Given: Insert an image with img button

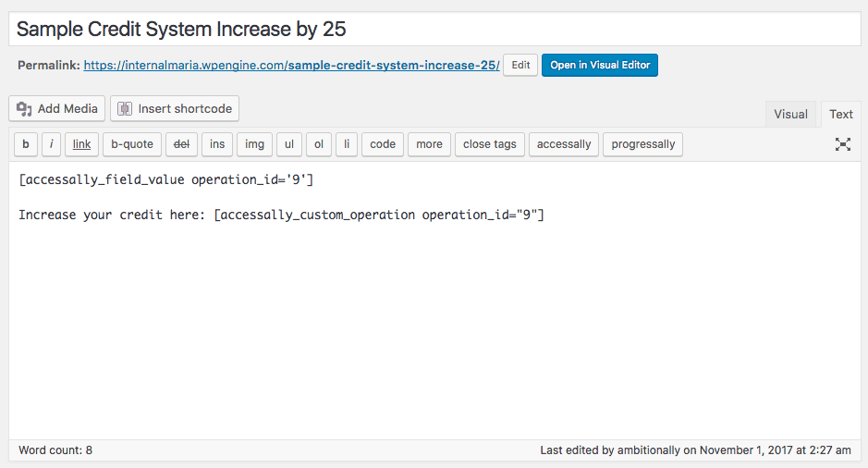Looking at the screenshot, I should [254, 144].
